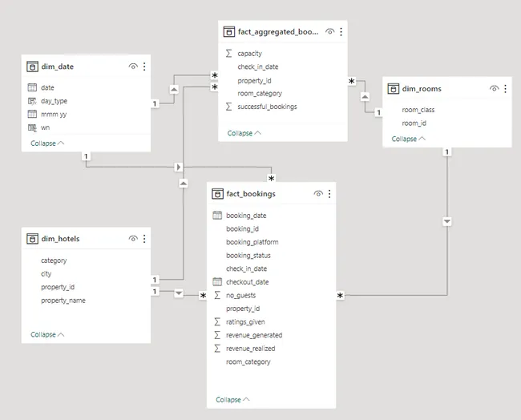The width and height of the screenshot is (521, 420).
Task: Select property_id field in fact_aggregated_bookings
Action: tap(254, 81)
